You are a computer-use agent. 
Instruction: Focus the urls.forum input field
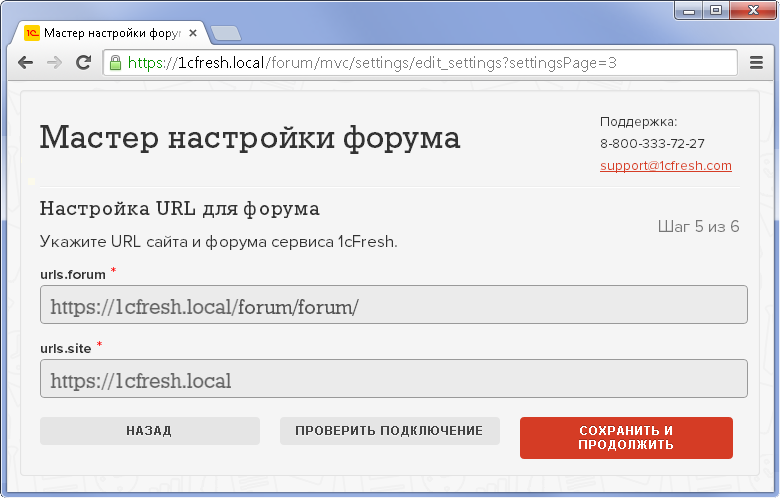pos(393,304)
